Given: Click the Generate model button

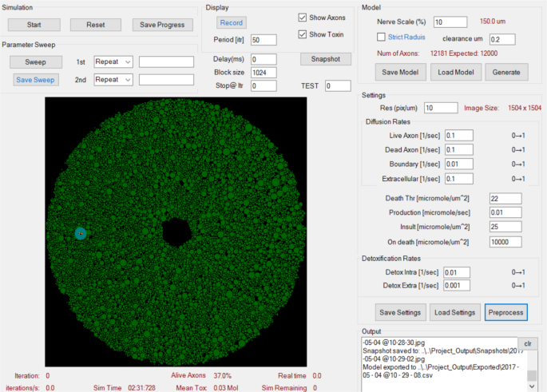Looking at the screenshot, I should 506,72.
